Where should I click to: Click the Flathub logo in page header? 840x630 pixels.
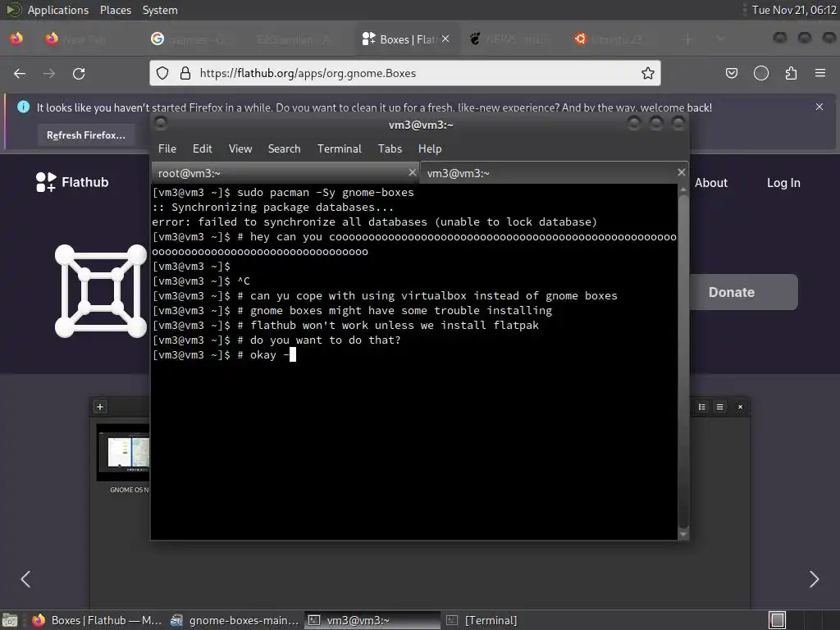[x=72, y=182]
